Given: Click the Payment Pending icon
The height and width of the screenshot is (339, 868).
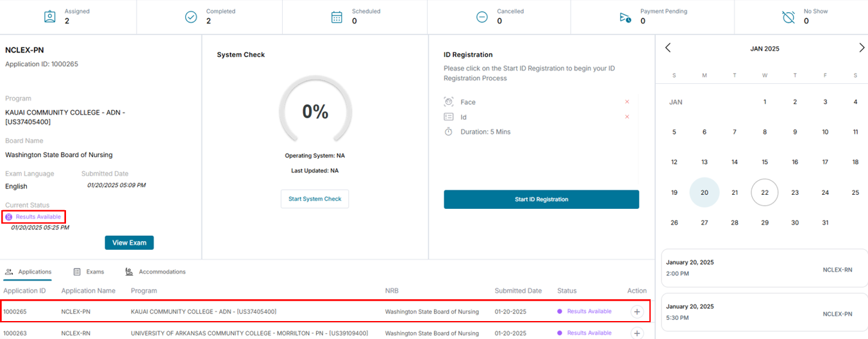Looking at the screenshot, I should (x=626, y=17).
